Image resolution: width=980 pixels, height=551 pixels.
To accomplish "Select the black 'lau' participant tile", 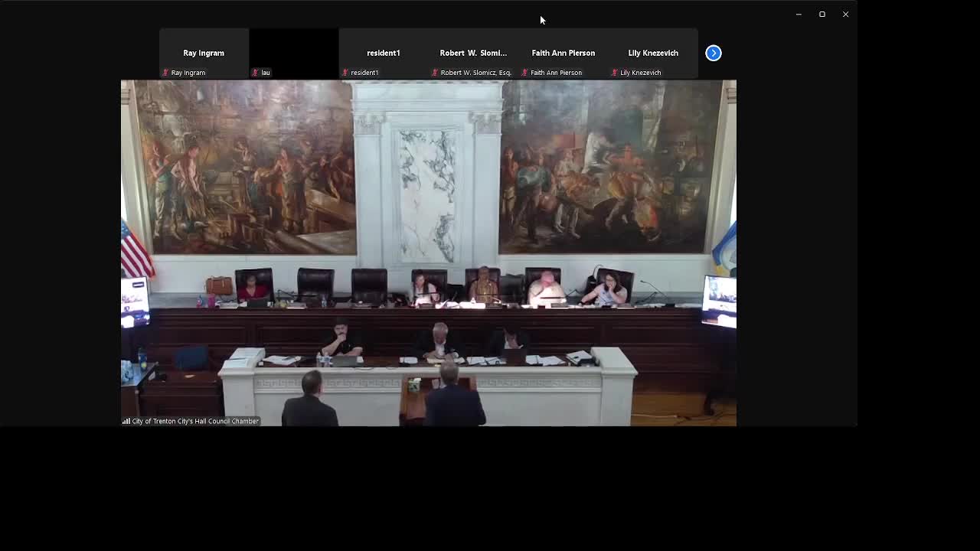I will [x=293, y=53].
